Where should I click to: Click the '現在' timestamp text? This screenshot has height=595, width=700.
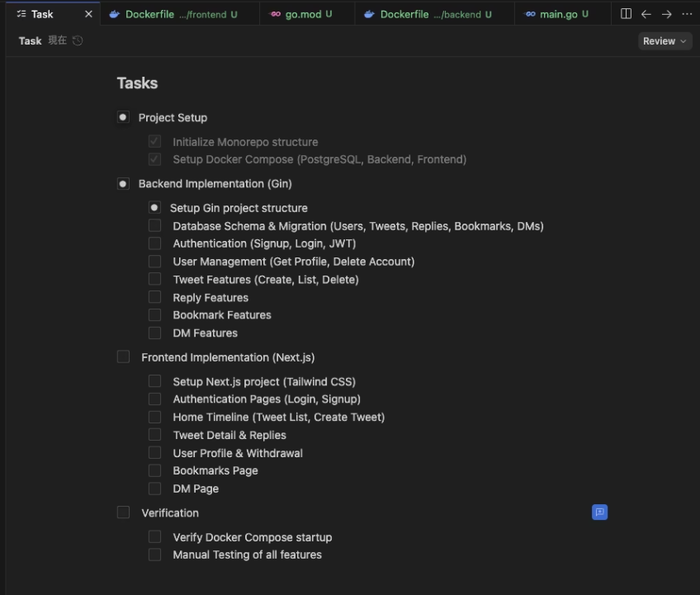(x=58, y=40)
